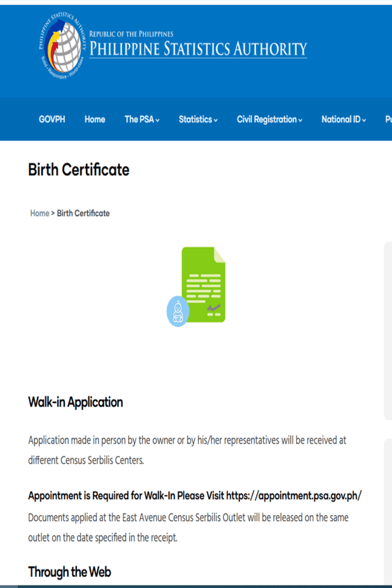Image resolution: width=392 pixels, height=588 pixels.
Task: Go to Home in navigation bar
Action: tap(95, 119)
